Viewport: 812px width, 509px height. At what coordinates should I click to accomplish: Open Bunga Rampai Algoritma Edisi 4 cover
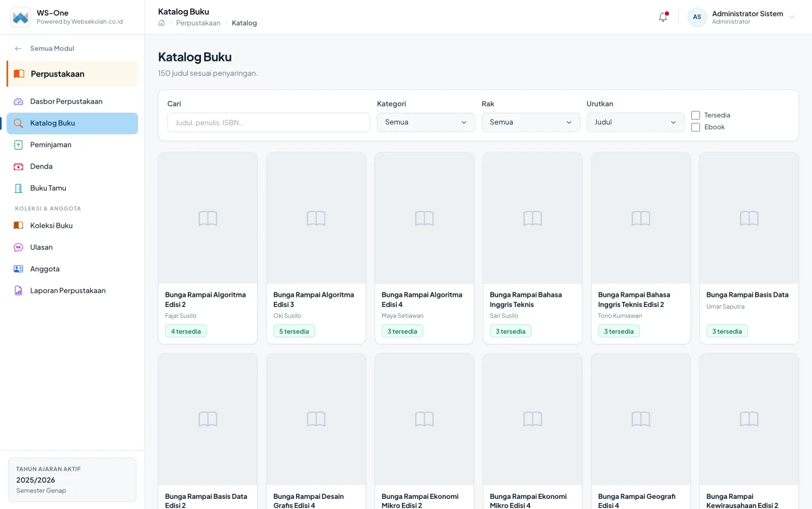[x=424, y=218]
